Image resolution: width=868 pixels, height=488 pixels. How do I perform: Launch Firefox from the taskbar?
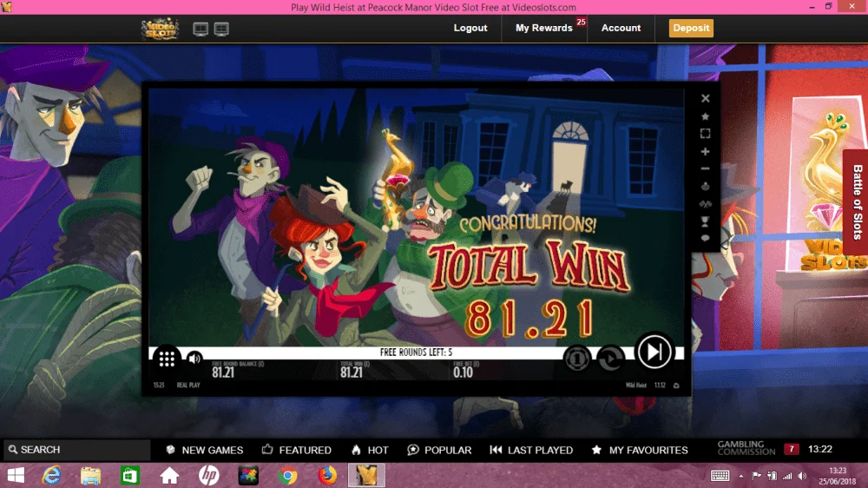[327, 475]
